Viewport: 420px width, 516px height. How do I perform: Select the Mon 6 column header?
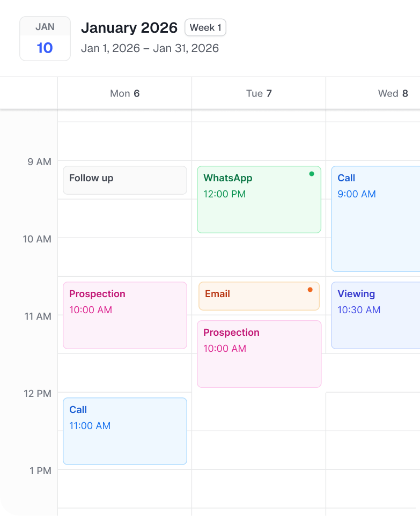click(x=124, y=93)
